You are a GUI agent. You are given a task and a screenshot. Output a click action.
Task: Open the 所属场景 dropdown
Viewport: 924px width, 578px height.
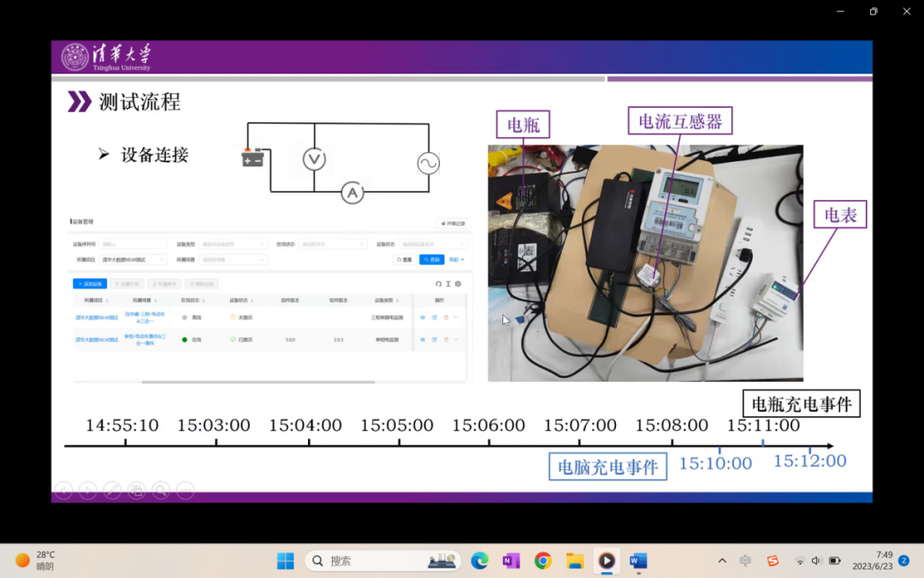click(x=233, y=259)
